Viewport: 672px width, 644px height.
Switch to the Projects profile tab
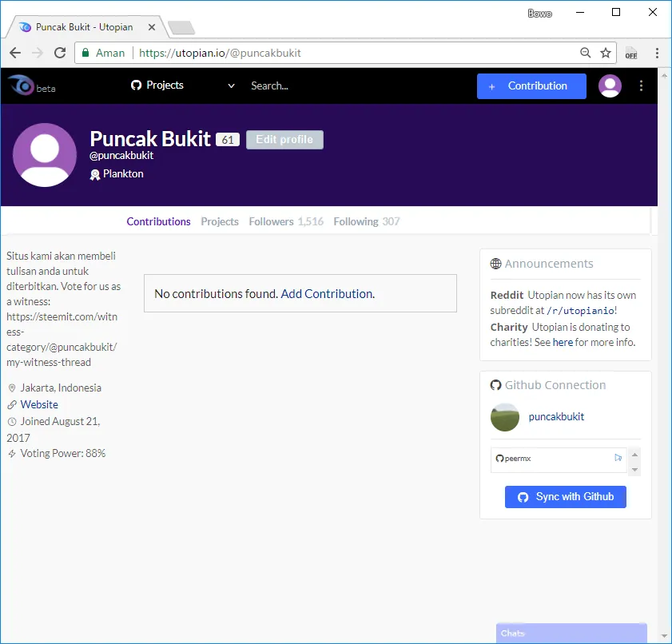220,221
